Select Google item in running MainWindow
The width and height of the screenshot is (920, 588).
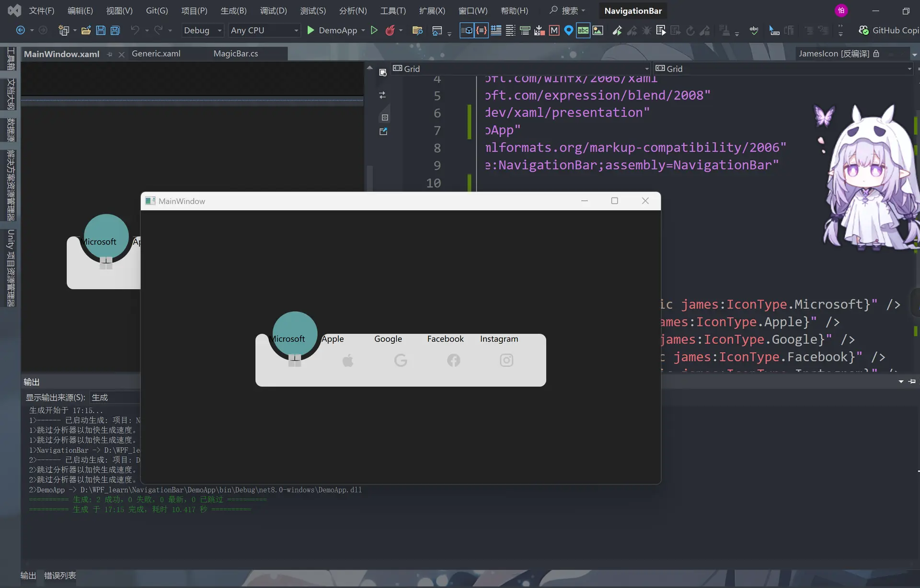click(401, 360)
